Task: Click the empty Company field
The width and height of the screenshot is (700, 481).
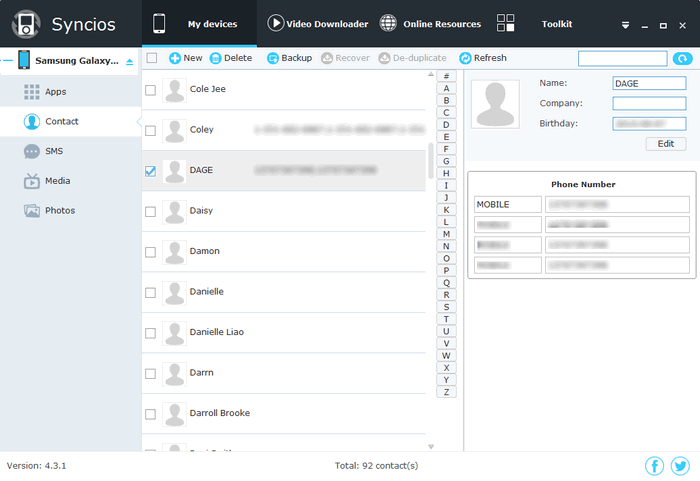Action: point(649,103)
